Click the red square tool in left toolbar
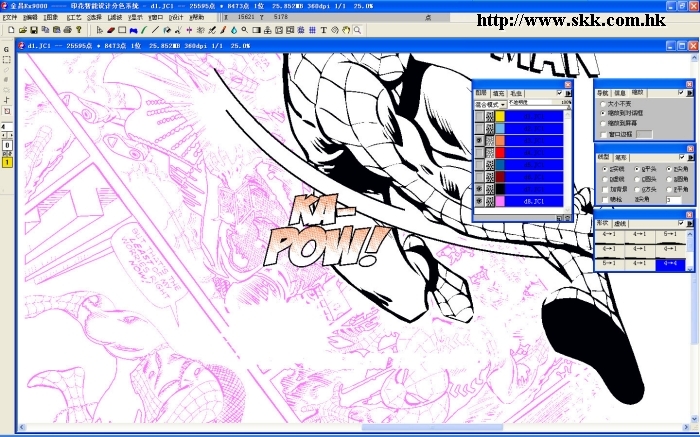Viewport: 700px width, 437px height. tap(7, 111)
